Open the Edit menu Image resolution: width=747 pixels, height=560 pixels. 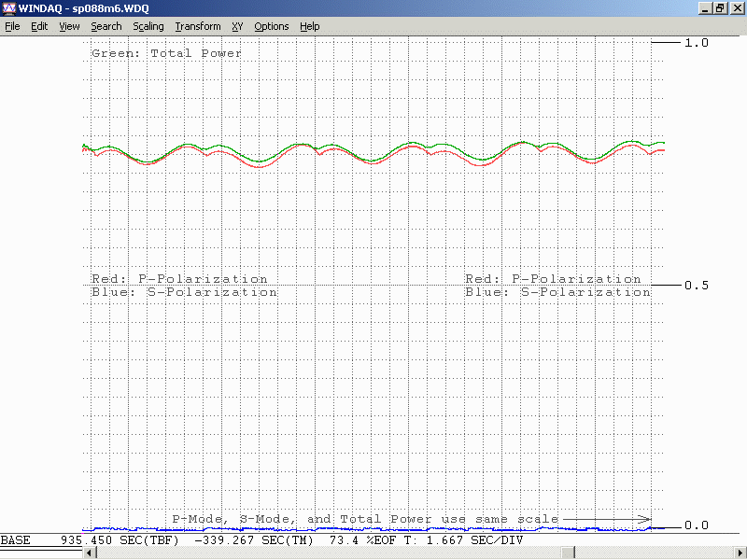(39, 26)
